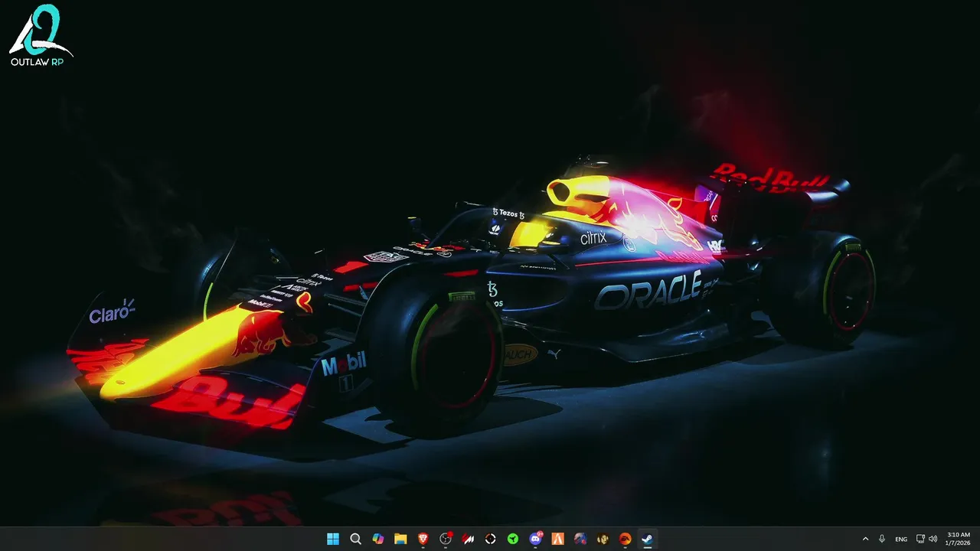Image resolution: width=980 pixels, height=551 pixels.
Task: Open the brown creature taskbar app icon
Action: 603,539
